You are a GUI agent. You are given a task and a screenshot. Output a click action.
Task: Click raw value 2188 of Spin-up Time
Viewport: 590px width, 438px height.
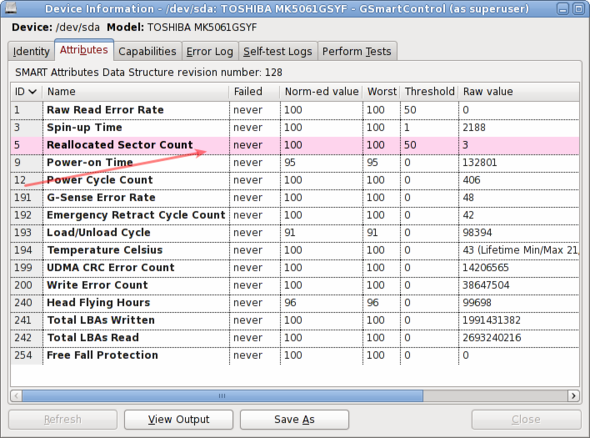[474, 128]
